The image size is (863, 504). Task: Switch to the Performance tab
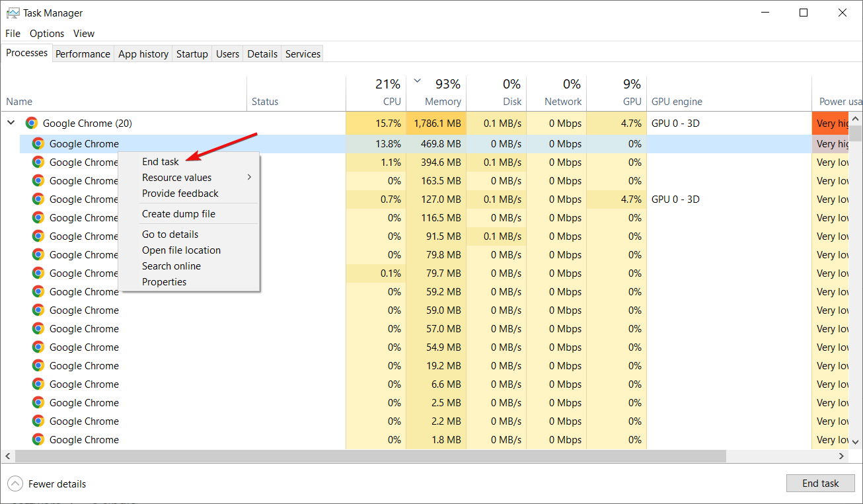click(x=83, y=54)
